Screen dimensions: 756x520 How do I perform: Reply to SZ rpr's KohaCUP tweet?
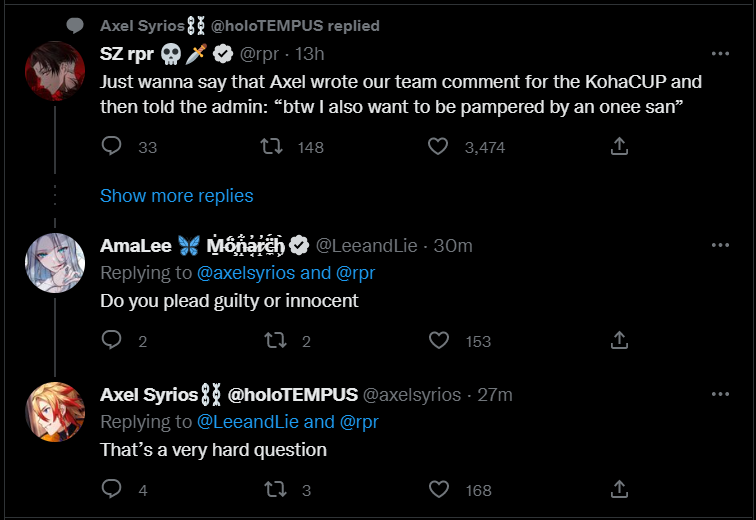[x=111, y=146]
